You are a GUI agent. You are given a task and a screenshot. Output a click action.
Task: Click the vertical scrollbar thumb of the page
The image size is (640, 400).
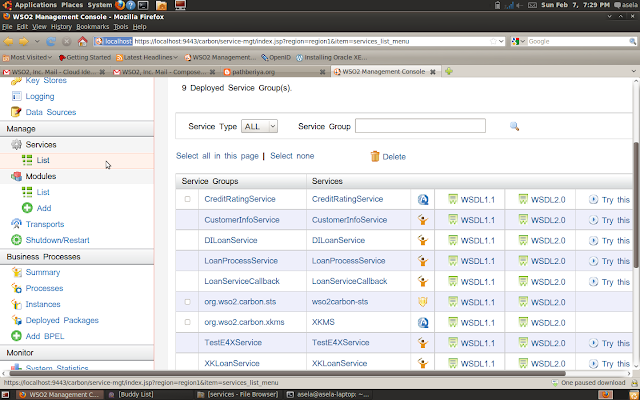click(x=636, y=205)
